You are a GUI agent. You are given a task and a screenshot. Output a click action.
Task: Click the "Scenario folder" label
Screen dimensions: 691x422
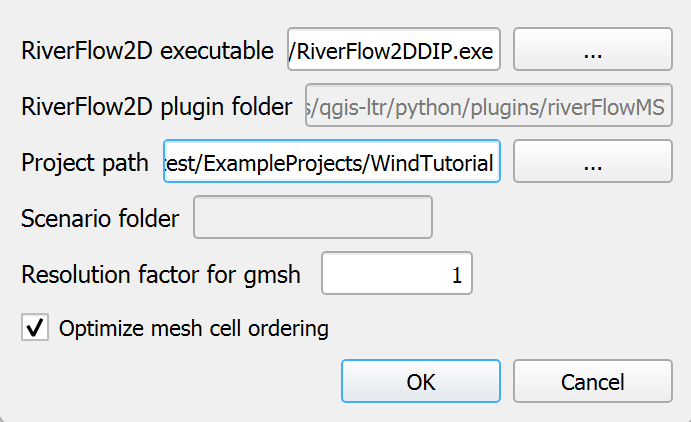click(x=100, y=218)
